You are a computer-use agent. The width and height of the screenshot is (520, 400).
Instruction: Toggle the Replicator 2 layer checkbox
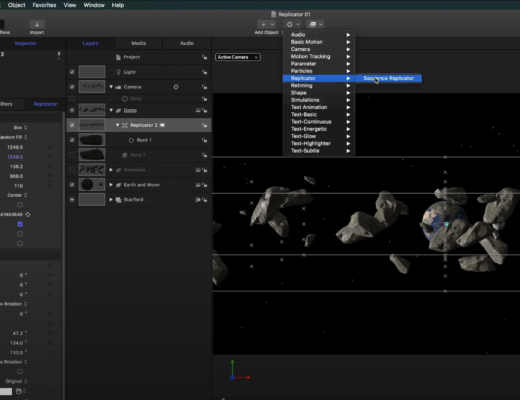pyautogui.click(x=72, y=125)
